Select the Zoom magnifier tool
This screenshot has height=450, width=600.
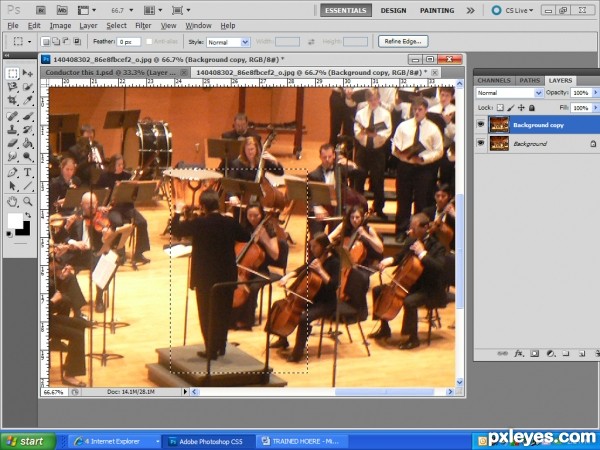[x=28, y=201]
